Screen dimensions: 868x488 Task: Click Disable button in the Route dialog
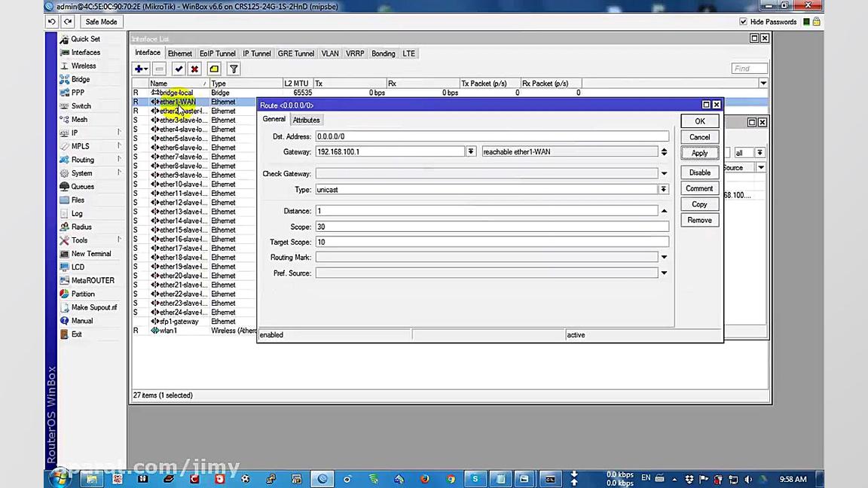699,172
